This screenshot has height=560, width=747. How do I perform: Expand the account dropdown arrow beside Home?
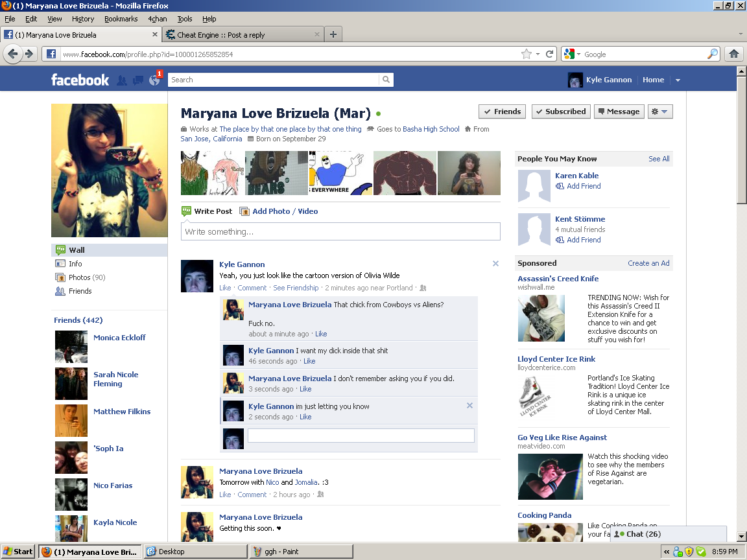[x=678, y=80]
